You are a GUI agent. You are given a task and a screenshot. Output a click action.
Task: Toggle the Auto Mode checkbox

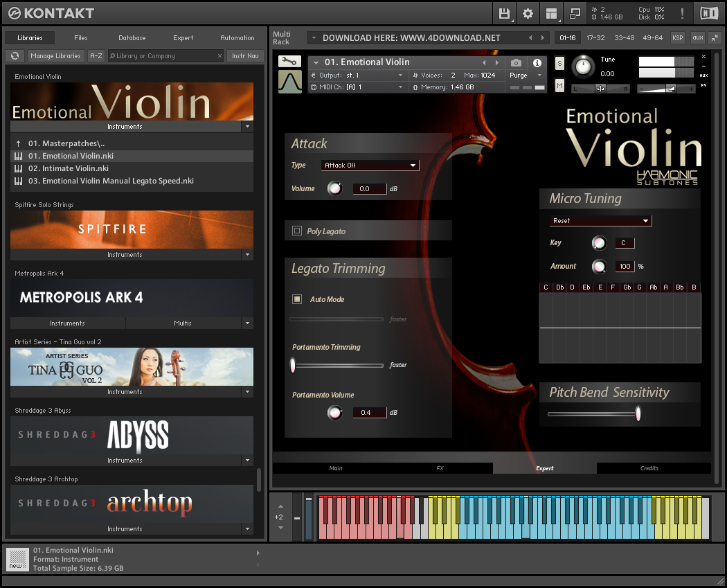click(297, 299)
